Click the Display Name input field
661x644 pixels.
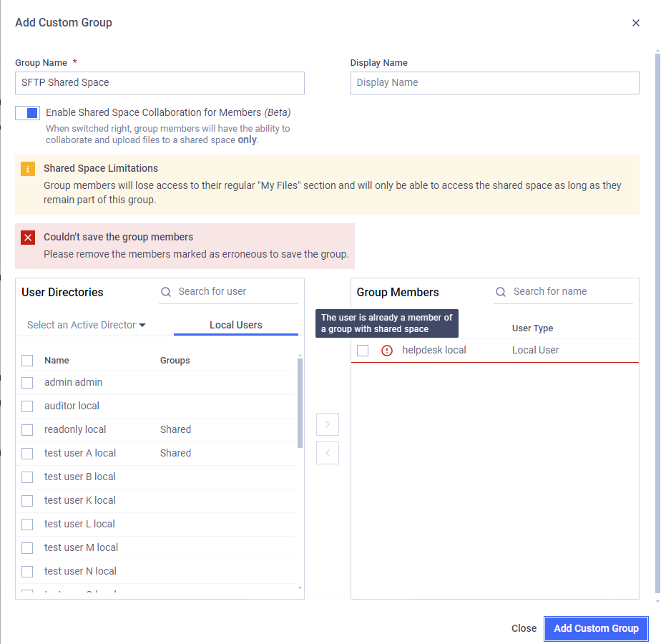(x=494, y=83)
